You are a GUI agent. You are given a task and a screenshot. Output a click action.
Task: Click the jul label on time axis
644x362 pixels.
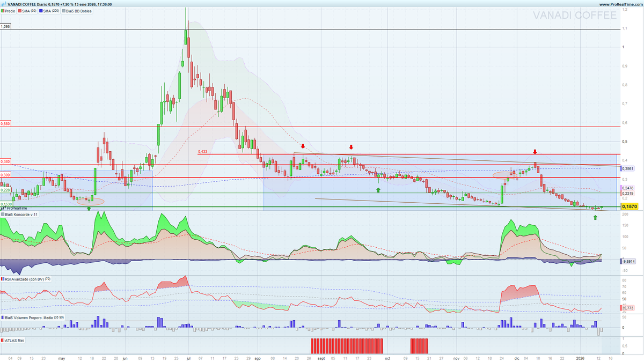pyautogui.click(x=188, y=357)
